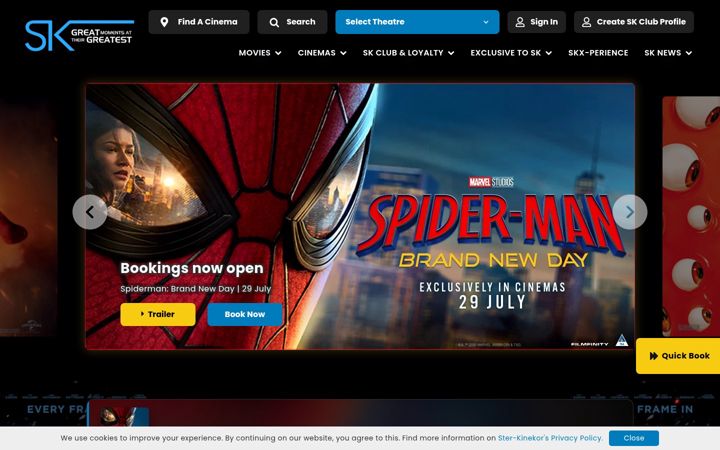
Task: Click the magnifying glass search icon
Action: (x=274, y=22)
